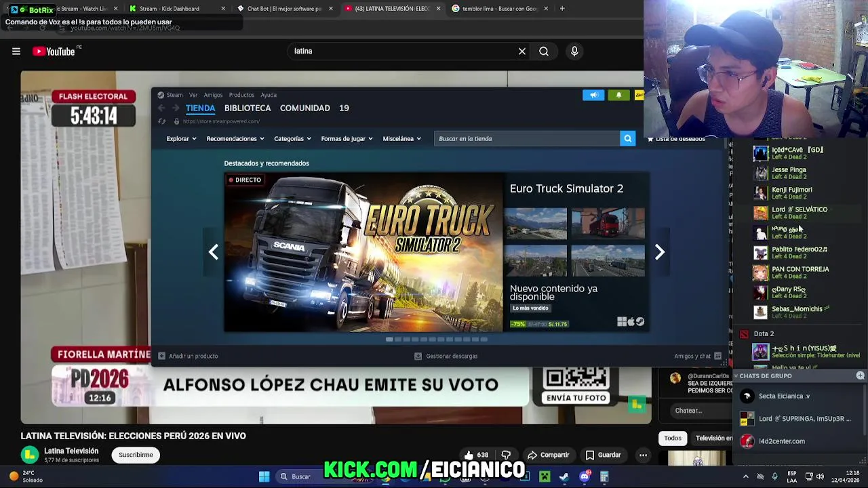
Task: Open Windows Start menu
Action: (264, 476)
